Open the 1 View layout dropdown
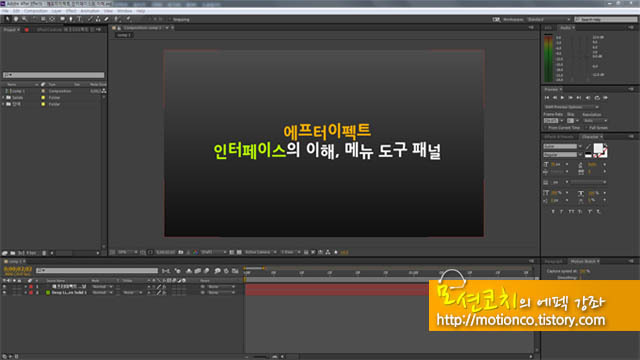The image size is (640, 360). point(290,252)
